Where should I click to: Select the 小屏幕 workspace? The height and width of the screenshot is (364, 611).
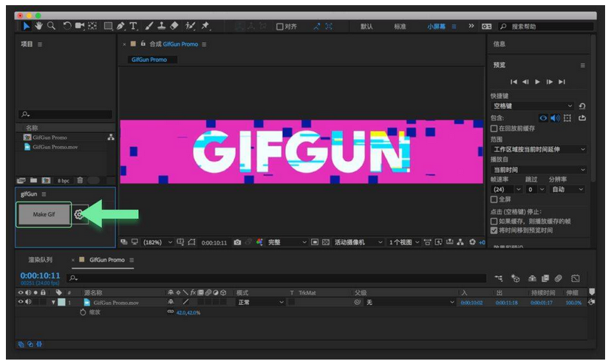point(436,27)
